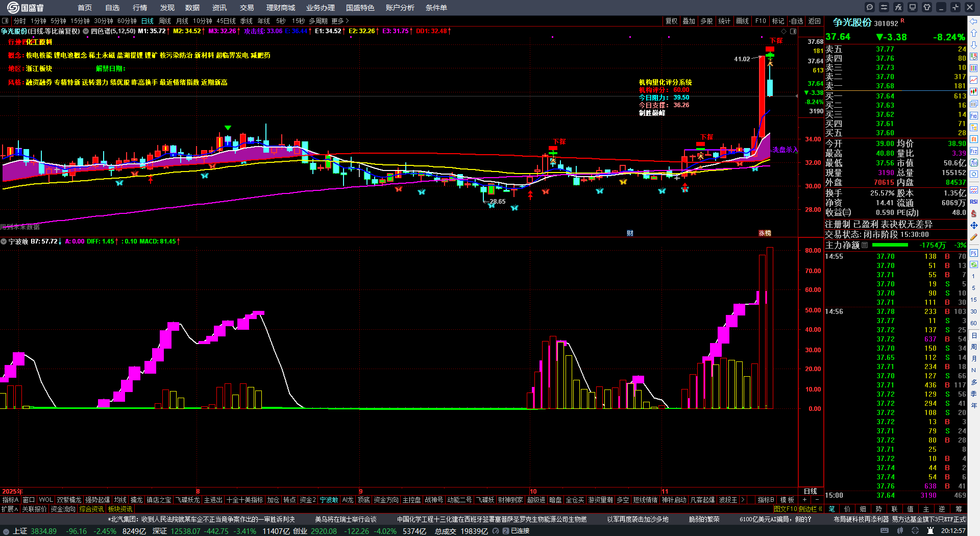Open the skin theme shirt icon
Viewport: 980px width, 536px height.
point(927,7)
